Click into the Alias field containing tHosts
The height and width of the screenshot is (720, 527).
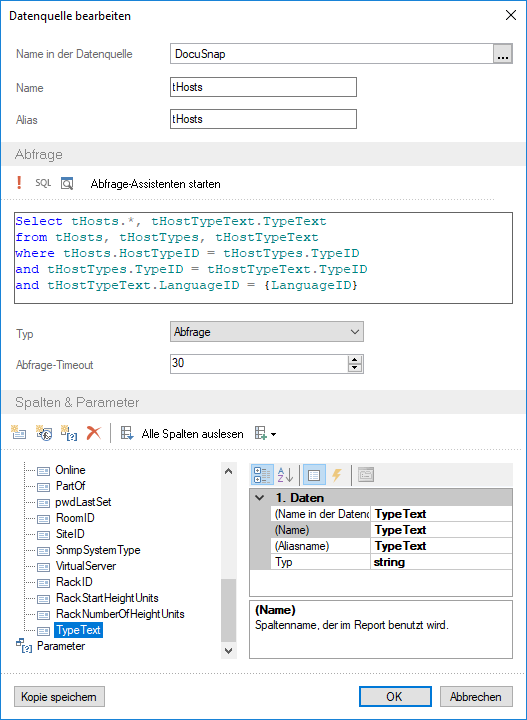pos(264,119)
